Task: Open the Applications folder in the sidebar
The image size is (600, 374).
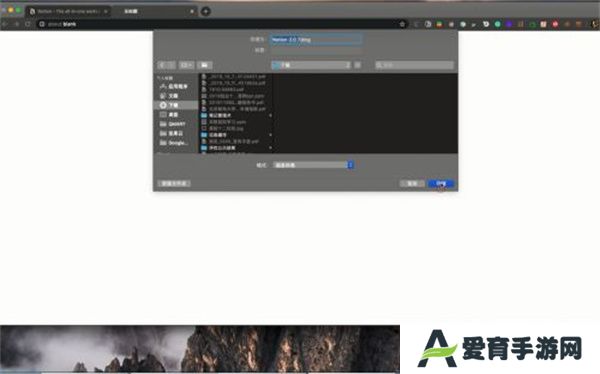Action: [174, 87]
